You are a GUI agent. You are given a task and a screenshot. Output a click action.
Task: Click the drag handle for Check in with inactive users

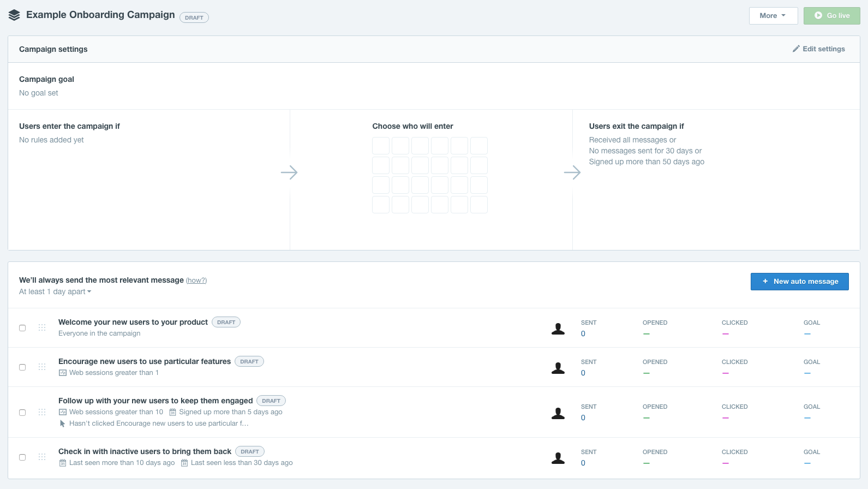click(x=42, y=457)
